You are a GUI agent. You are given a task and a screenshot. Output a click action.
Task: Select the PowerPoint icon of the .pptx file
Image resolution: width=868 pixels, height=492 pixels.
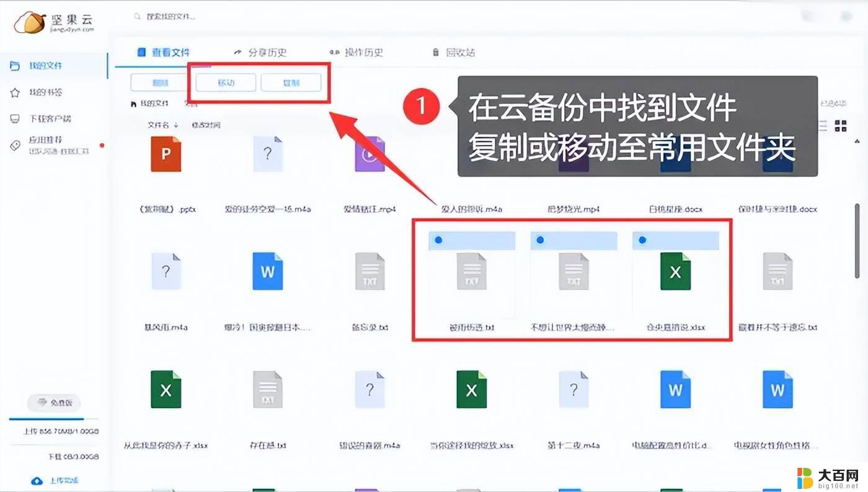(x=166, y=154)
